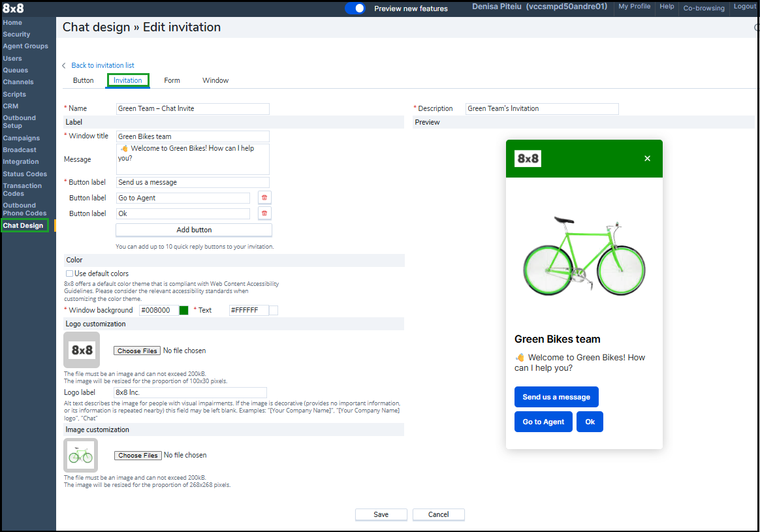Click the 8x8 logo in preview header
The width and height of the screenshot is (760, 532).
tap(528, 159)
